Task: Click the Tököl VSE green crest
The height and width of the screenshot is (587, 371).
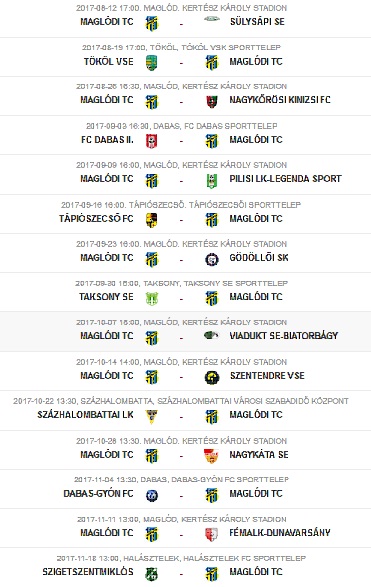Action: pyautogui.click(x=152, y=63)
